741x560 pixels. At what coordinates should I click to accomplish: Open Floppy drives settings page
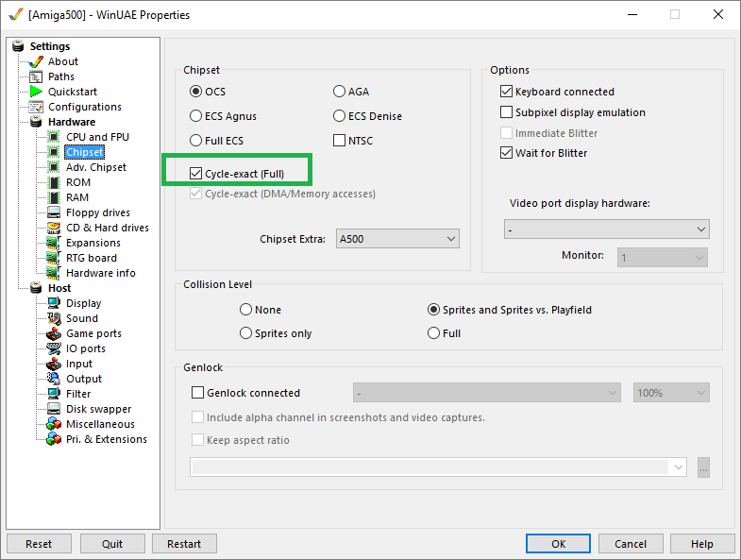tap(98, 212)
